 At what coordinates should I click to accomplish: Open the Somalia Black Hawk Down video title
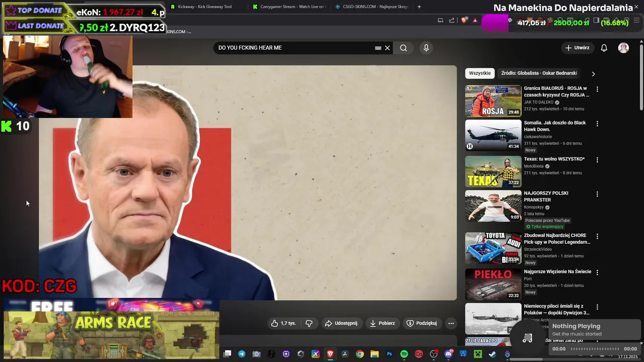point(555,126)
